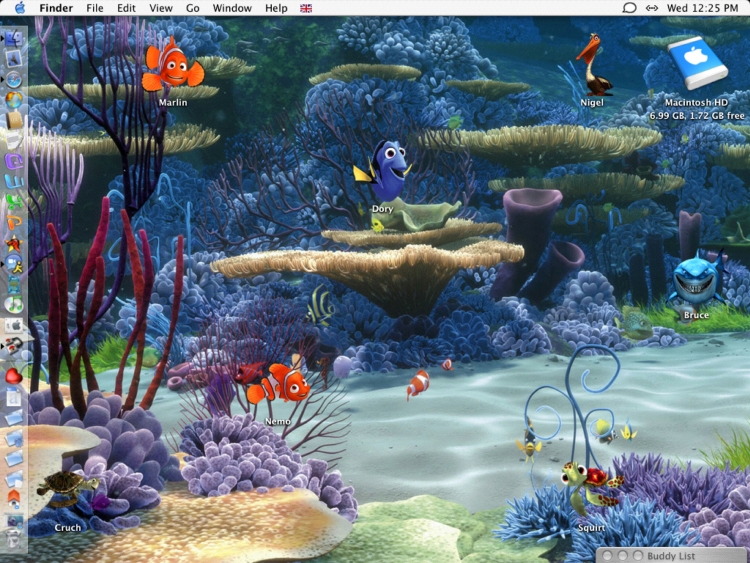Open Safari compass icon in Dock
The image size is (750, 563).
pyautogui.click(x=14, y=79)
